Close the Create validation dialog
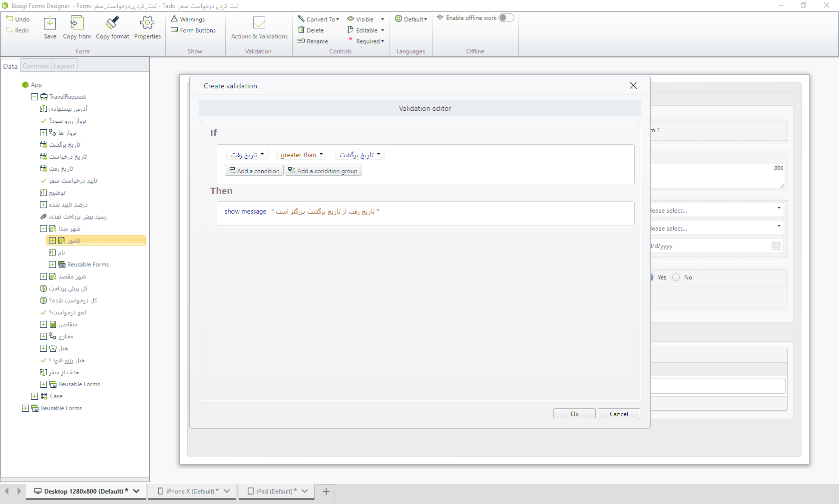The width and height of the screenshot is (839, 504). [633, 85]
